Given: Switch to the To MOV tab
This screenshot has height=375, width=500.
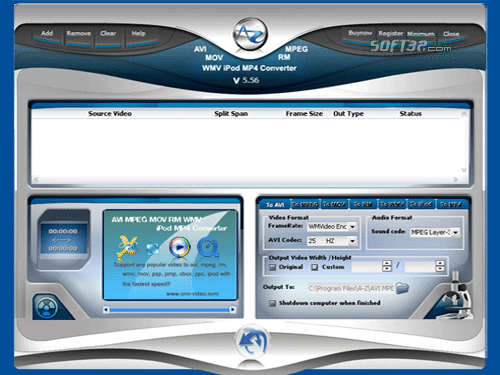Looking at the screenshot, I should pos(334,204).
